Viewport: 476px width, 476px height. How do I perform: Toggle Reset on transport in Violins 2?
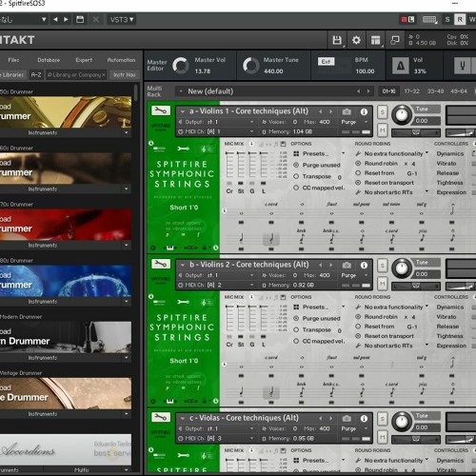point(358,336)
